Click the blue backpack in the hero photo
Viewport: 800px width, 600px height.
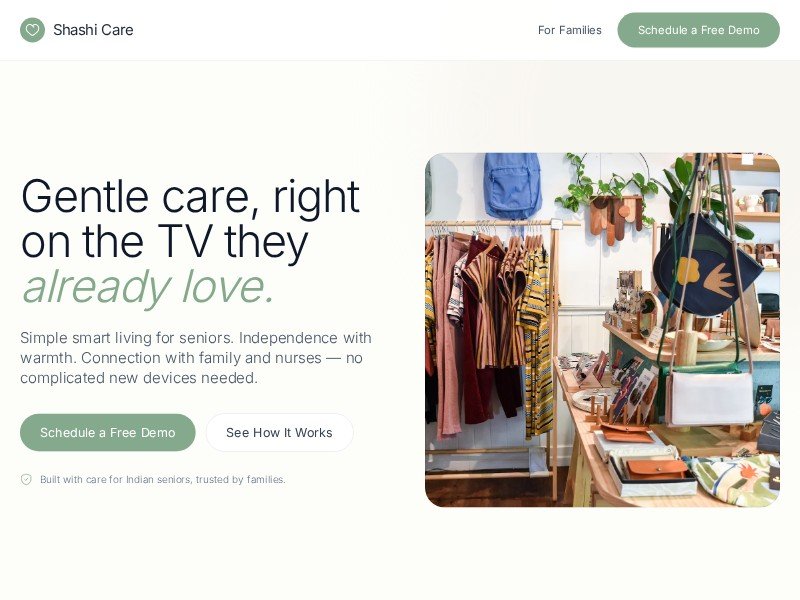tap(513, 185)
